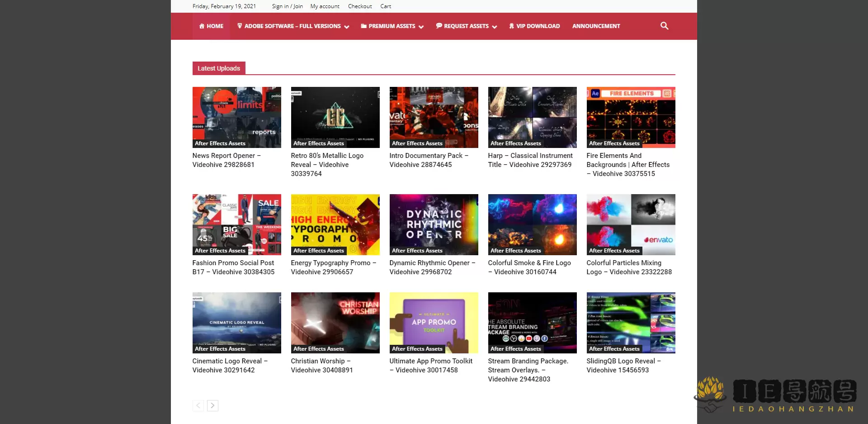Go to the Home menu item
This screenshot has height=424, width=868.
tap(211, 26)
